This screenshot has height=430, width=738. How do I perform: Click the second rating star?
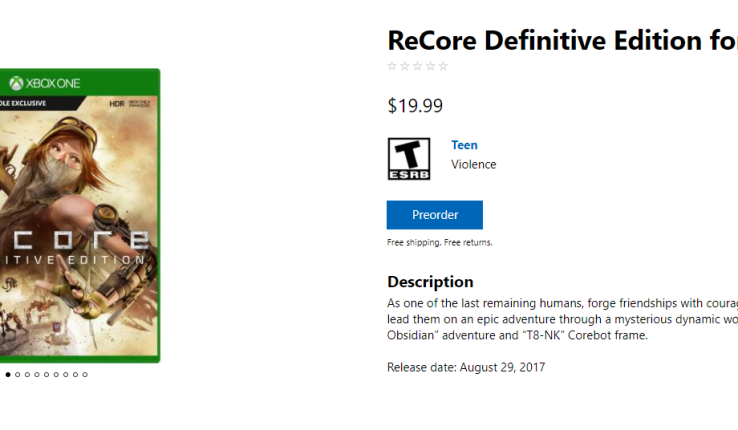coord(404,66)
